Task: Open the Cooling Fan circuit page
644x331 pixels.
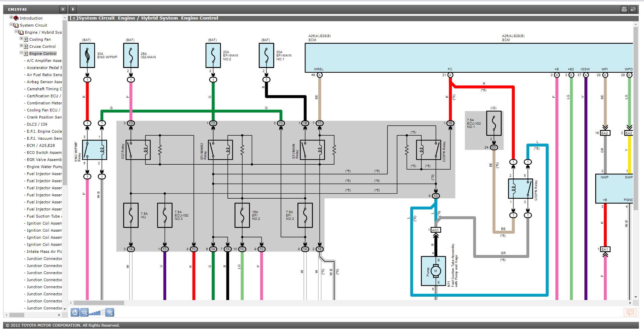Action: point(40,39)
